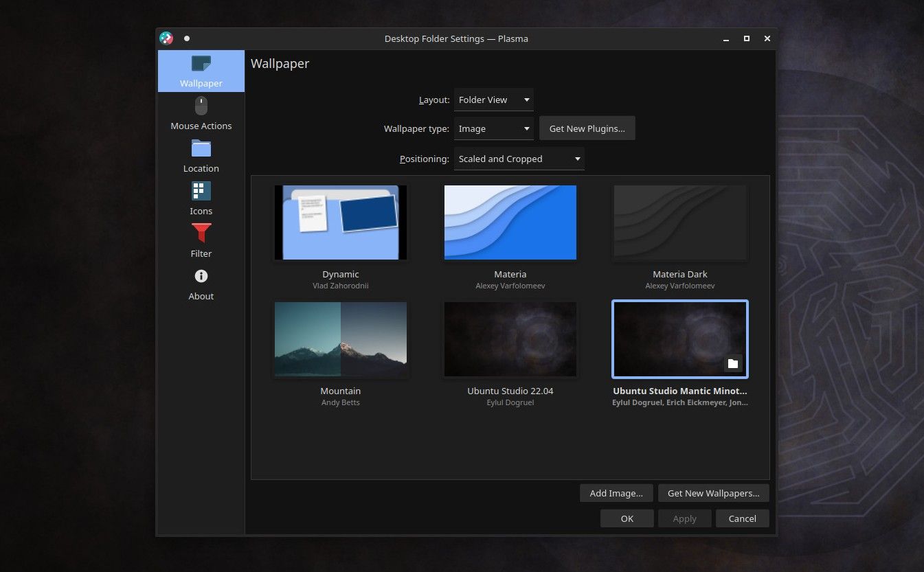Click the Plasma icon in the titlebar

pyautogui.click(x=166, y=38)
